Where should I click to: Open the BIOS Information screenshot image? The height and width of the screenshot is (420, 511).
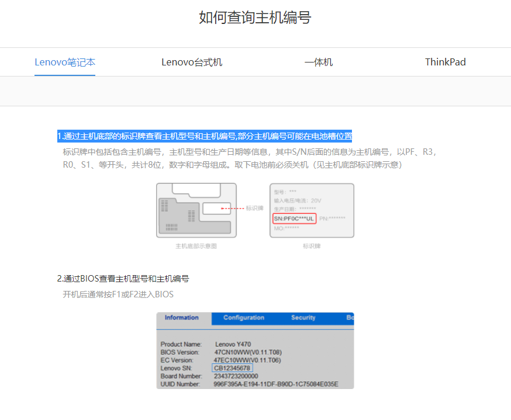coord(255,350)
